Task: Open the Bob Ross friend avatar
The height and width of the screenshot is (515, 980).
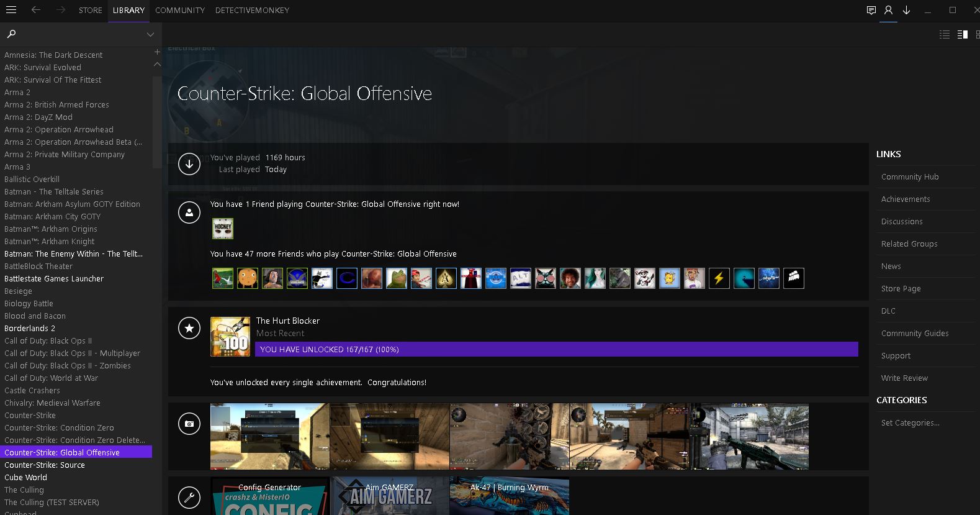Action: [x=570, y=278]
